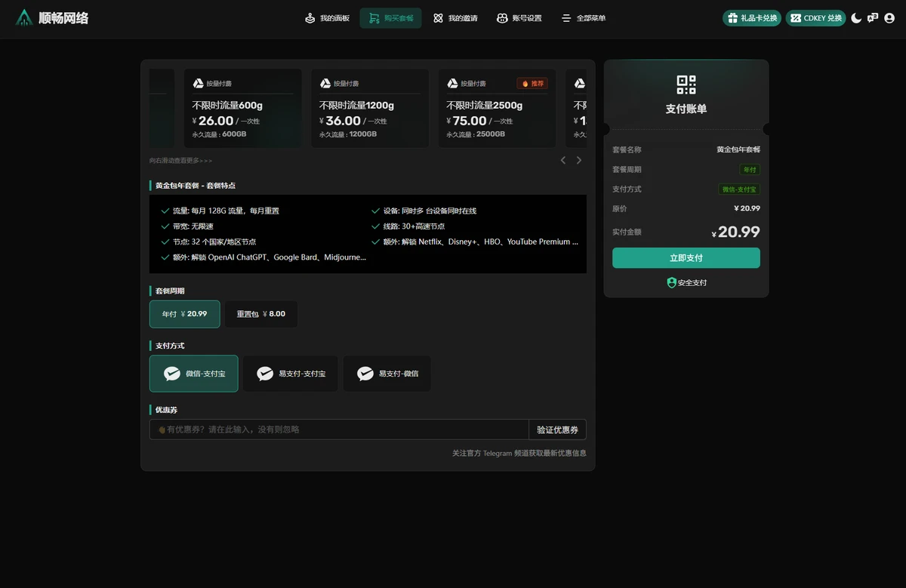Click 黄金包年套餐 in the 套餐名称 bill row
The width and height of the screenshot is (906, 588).
(x=738, y=149)
